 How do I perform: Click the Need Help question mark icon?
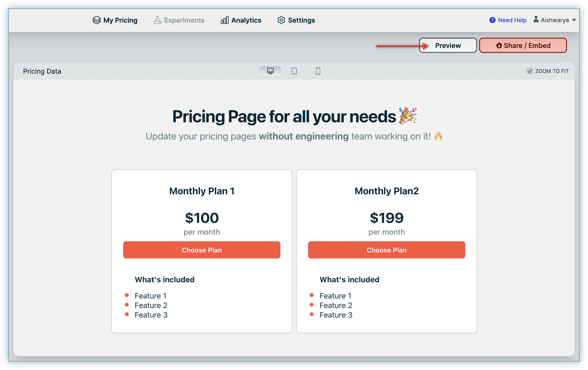492,20
